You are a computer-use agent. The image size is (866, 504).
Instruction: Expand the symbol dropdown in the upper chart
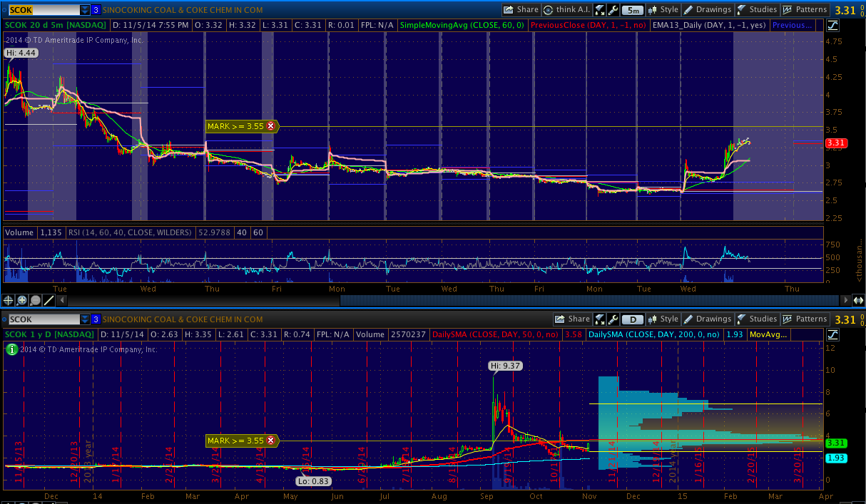tap(85, 10)
